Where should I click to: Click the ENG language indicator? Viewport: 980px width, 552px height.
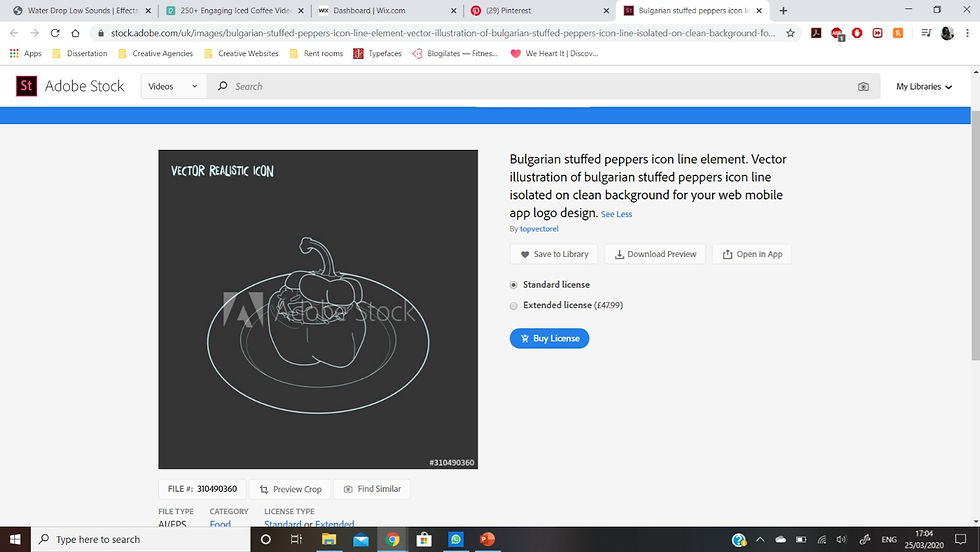889,539
